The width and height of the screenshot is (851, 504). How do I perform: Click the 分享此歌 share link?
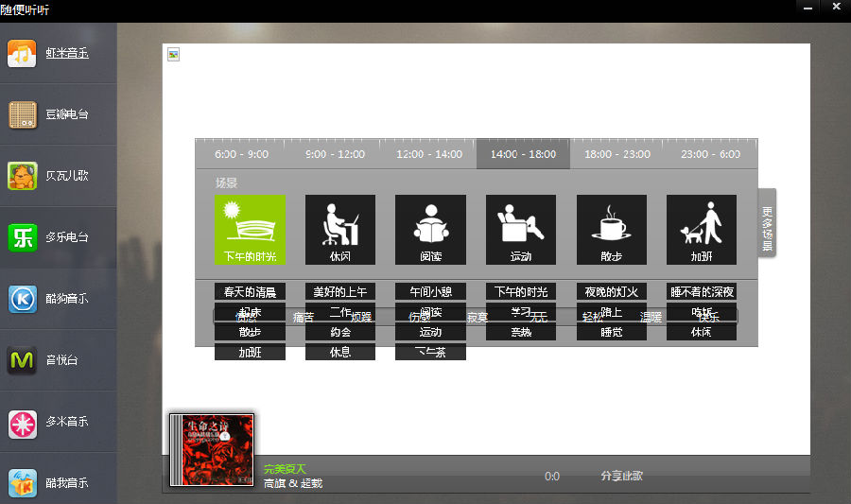tap(621, 476)
